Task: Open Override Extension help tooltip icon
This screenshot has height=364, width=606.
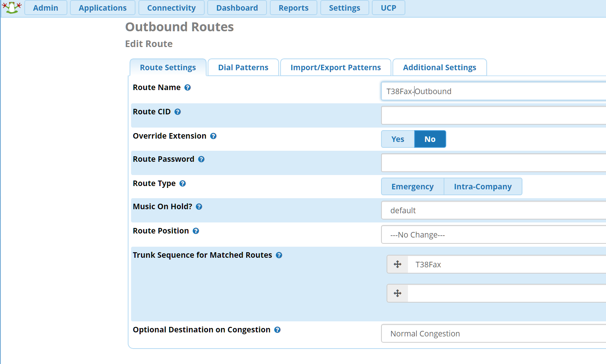Action: (213, 136)
